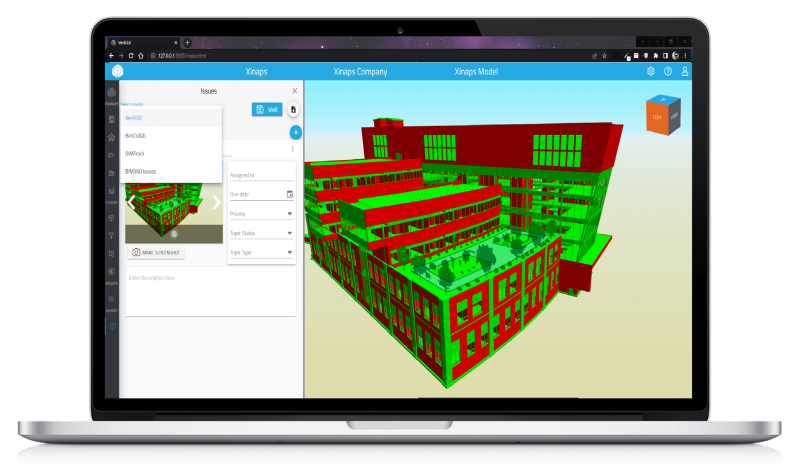Click the Make Screenshot button
The height and width of the screenshot is (467, 800).
pos(156,253)
